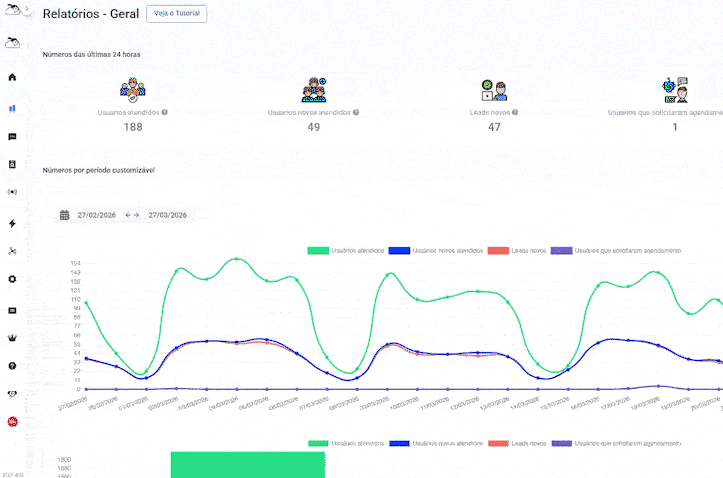Select the lightning bolt sidebar icon

click(12, 223)
